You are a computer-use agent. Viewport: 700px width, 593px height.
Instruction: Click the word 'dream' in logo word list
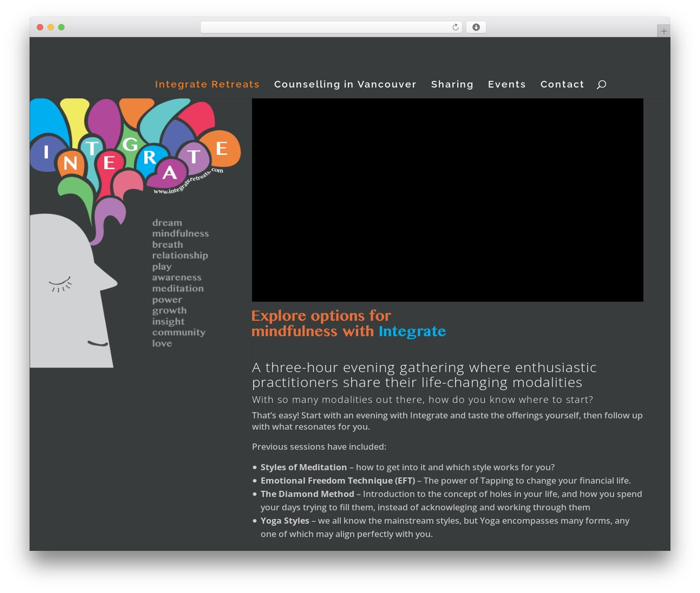[167, 223]
